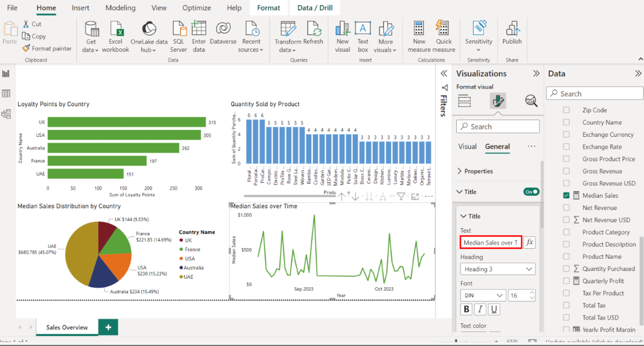Click the Bold formatting button
This screenshot has height=346, width=644.
click(x=466, y=309)
